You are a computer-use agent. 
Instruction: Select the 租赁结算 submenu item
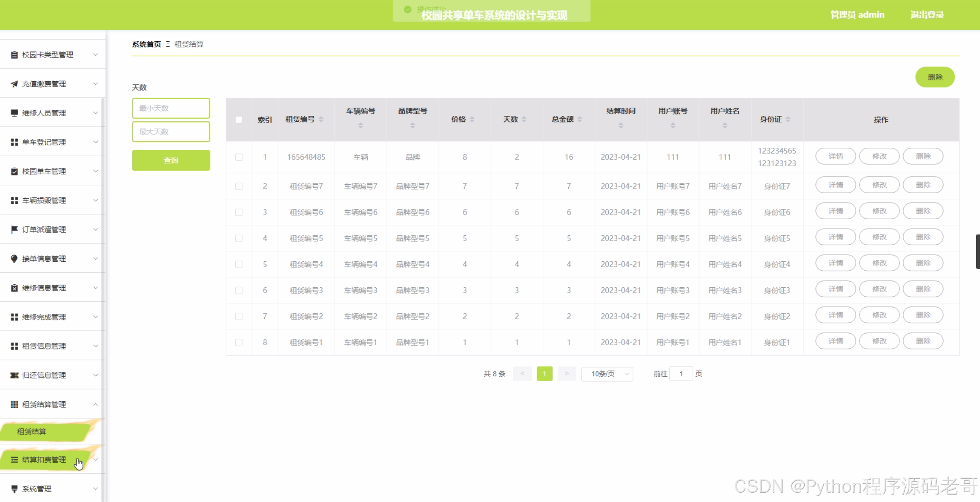pos(32,431)
